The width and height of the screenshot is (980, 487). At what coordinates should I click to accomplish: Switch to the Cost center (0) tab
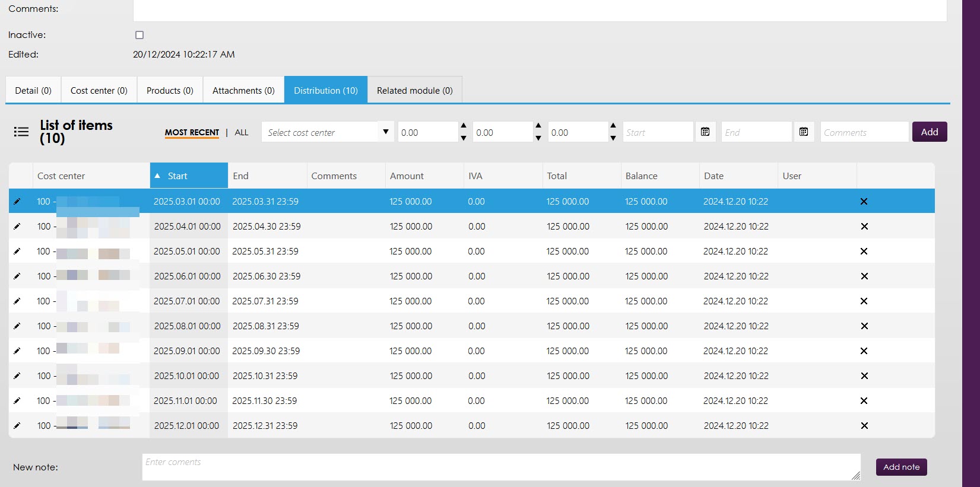point(99,90)
